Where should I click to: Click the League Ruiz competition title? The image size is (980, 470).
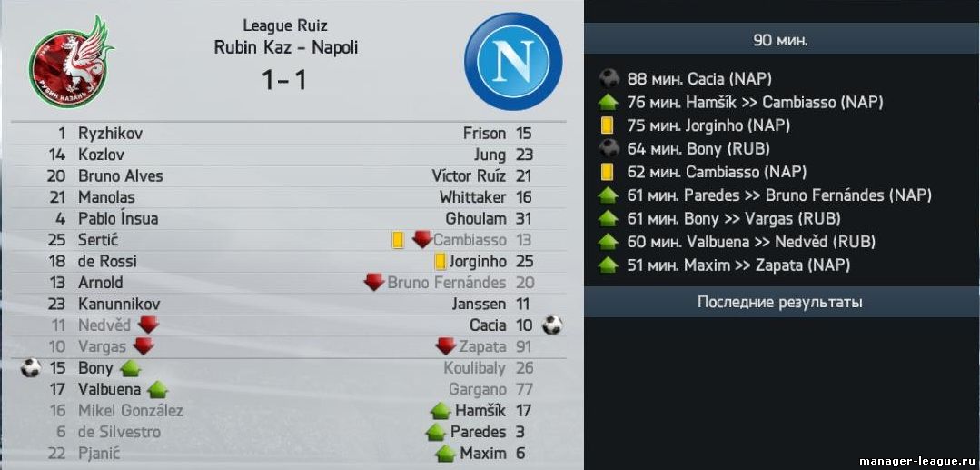[285, 25]
